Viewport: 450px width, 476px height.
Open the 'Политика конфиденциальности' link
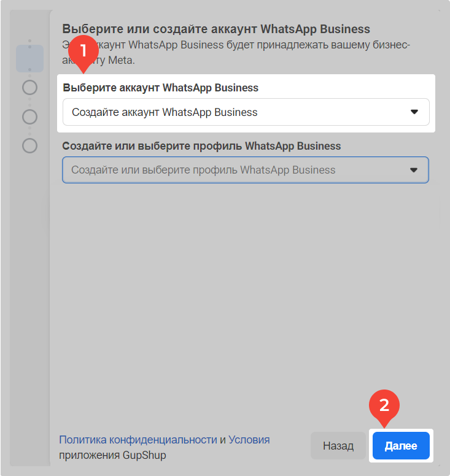click(x=138, y=440)
